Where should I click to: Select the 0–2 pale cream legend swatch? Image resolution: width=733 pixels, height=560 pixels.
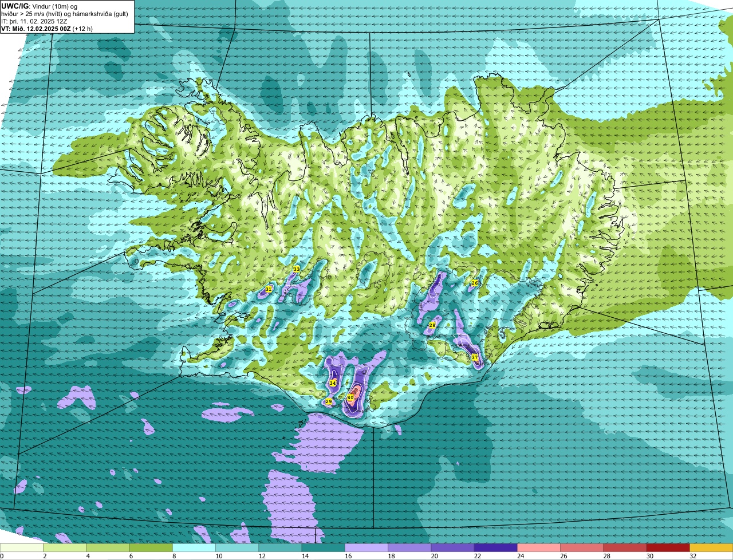point(22,548)
